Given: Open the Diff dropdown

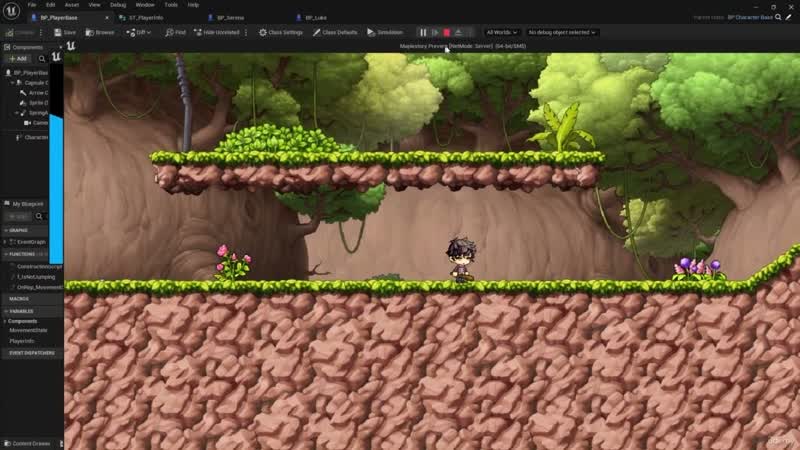Looking at the screenshot, I should pyautogui.click(x=138, y=32).
